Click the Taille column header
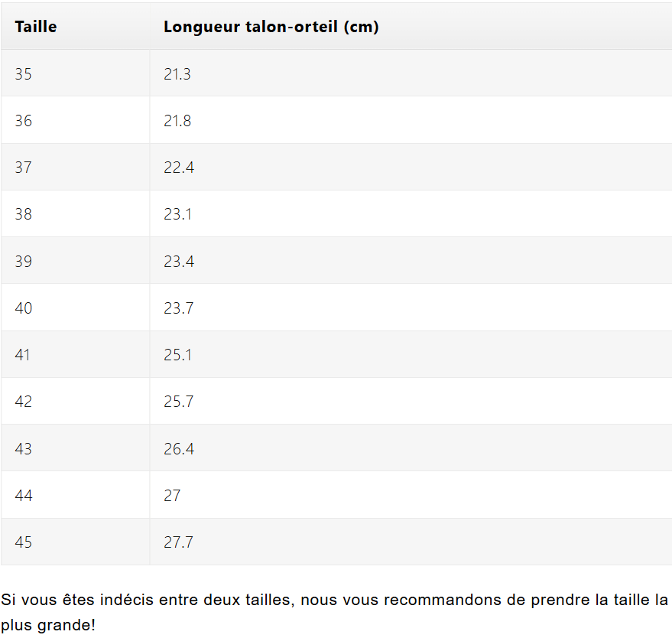Image resolution: width=672 pixels, height=638 pixels. [36, 27]
